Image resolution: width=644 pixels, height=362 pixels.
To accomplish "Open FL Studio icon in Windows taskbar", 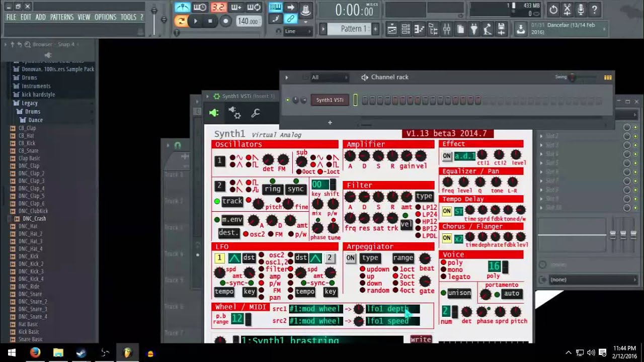I will pos(127,352).
